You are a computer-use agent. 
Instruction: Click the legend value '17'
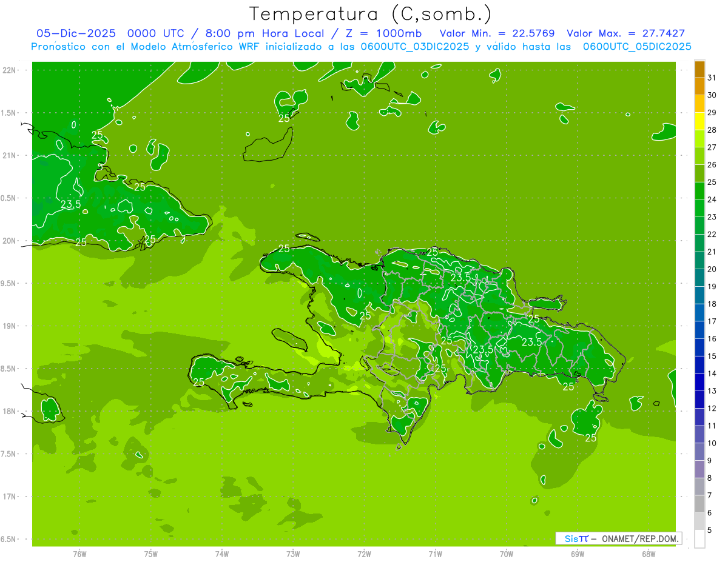712,321
